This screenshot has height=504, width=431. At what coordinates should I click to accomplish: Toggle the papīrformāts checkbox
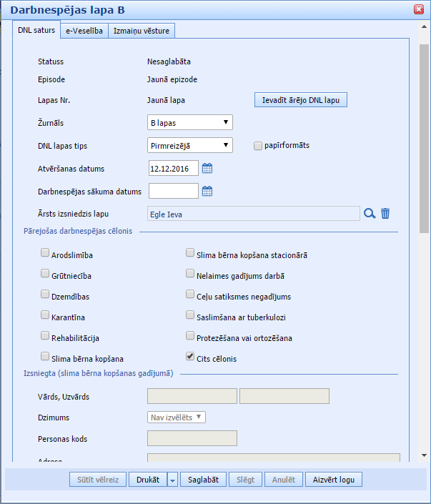pos(258,146)
